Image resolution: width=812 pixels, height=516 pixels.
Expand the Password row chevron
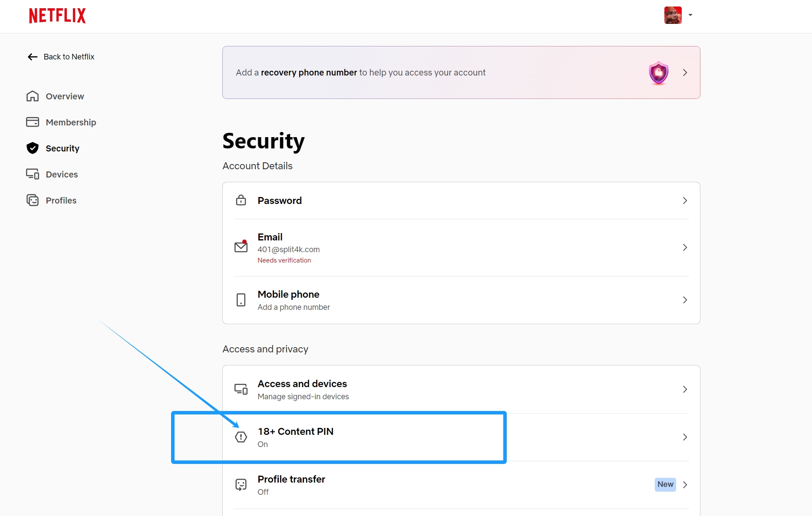(685, 200)
